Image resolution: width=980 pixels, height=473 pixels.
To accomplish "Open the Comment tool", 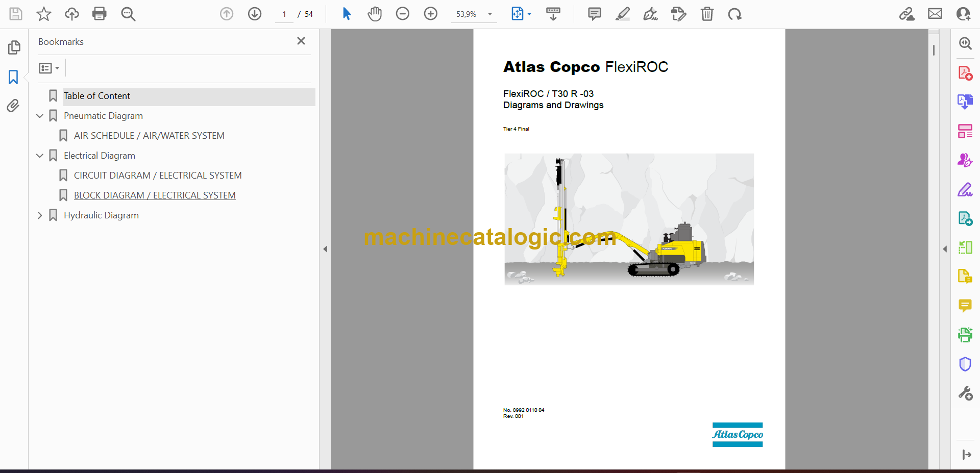I will pyautogui.click(x=965, y=306).
